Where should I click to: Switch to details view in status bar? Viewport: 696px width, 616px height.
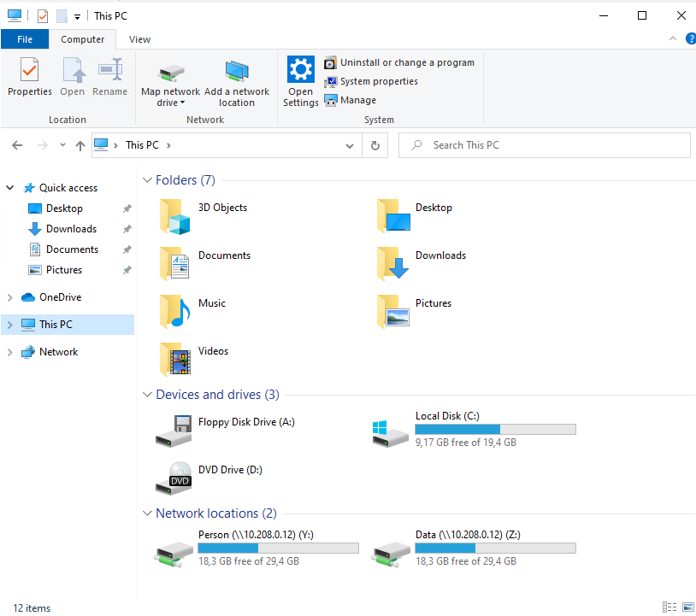[x=669, y=608]
